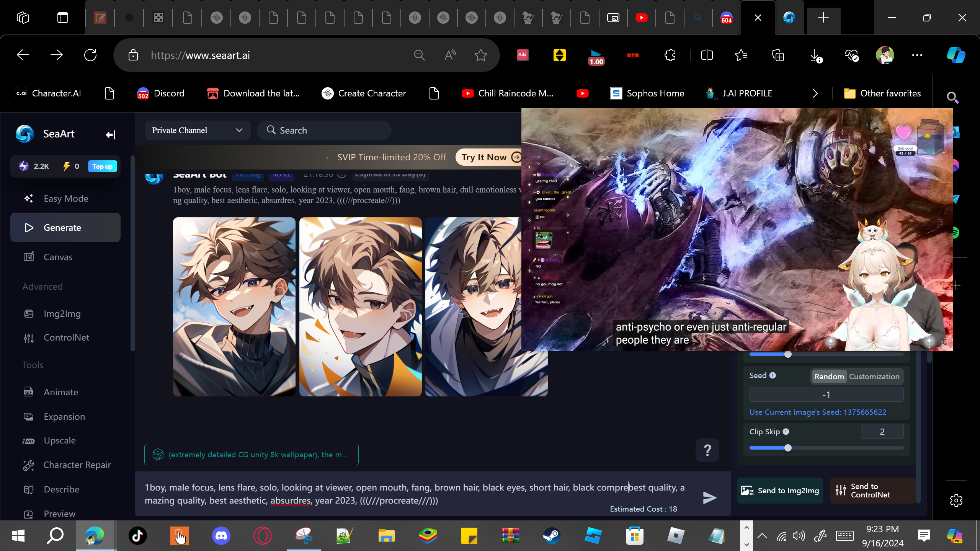980x551 pixels.
Task: Go back in browser history
Action: click(23, 55)
